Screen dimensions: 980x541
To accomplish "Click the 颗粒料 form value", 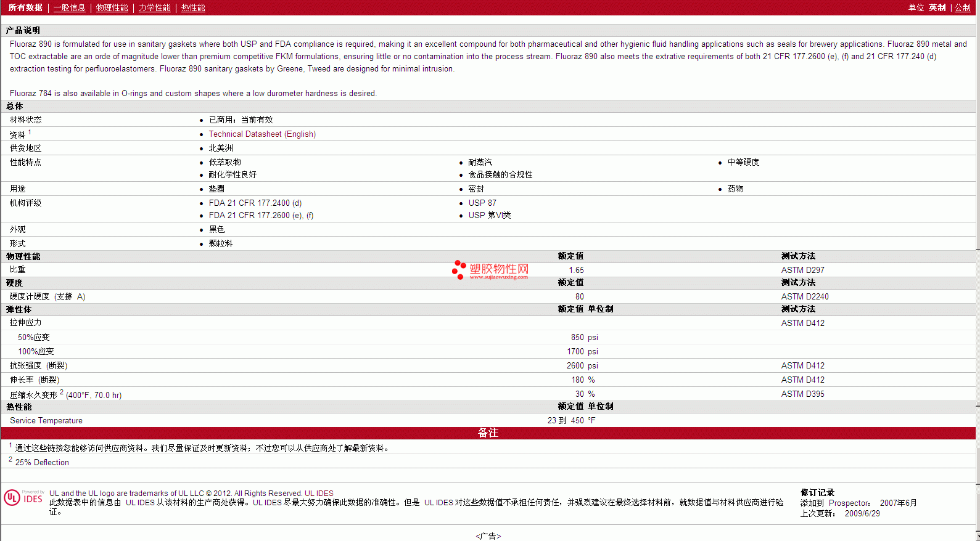I will tap(221, 243).
